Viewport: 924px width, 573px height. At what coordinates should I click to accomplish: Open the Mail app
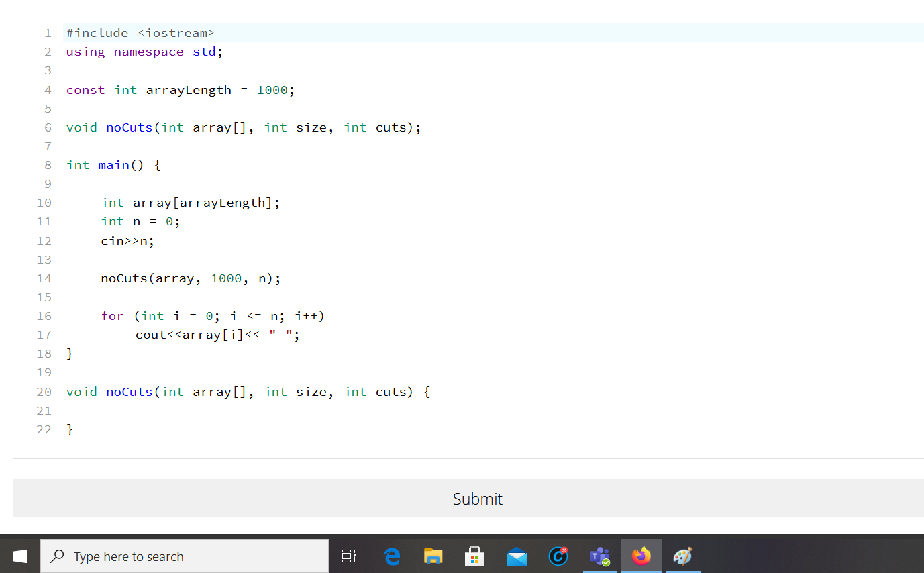point(516,556)
